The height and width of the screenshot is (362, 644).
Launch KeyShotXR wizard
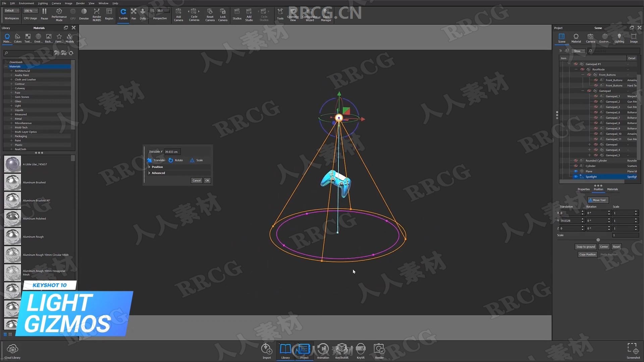click(x=342, y=351)
